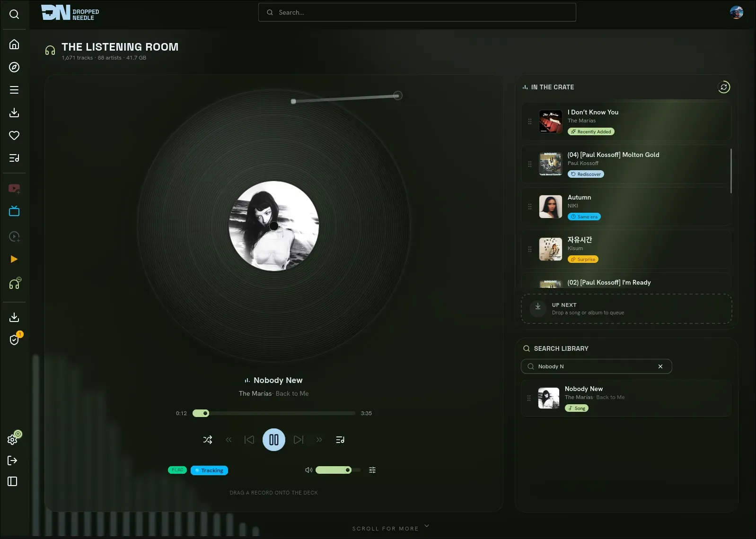Fast forward with the double right arrows
This screenshot has height=539, width=756.
point(319,440)
